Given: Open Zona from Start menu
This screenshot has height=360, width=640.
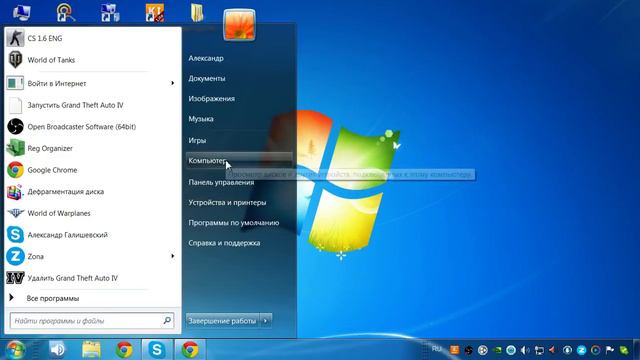Looking at the screenshot, I should coord(93,256).
